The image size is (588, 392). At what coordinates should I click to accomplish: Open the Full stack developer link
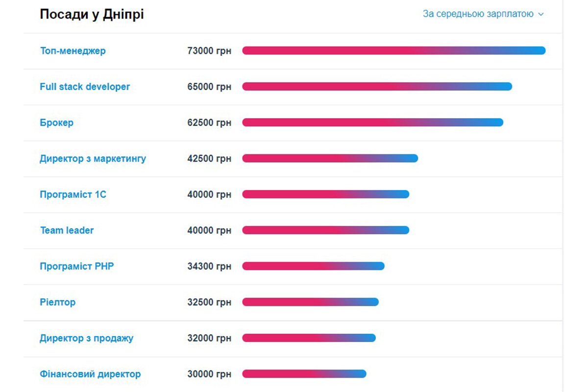(85, 87)
